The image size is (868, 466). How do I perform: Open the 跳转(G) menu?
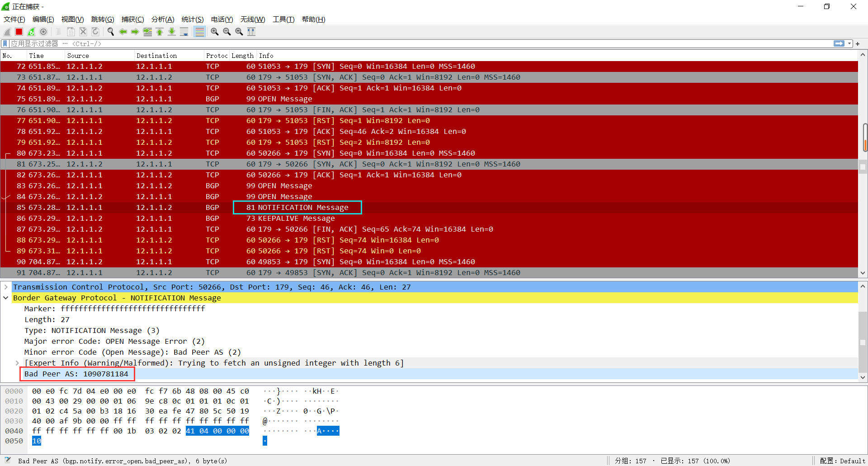[103, 19]
